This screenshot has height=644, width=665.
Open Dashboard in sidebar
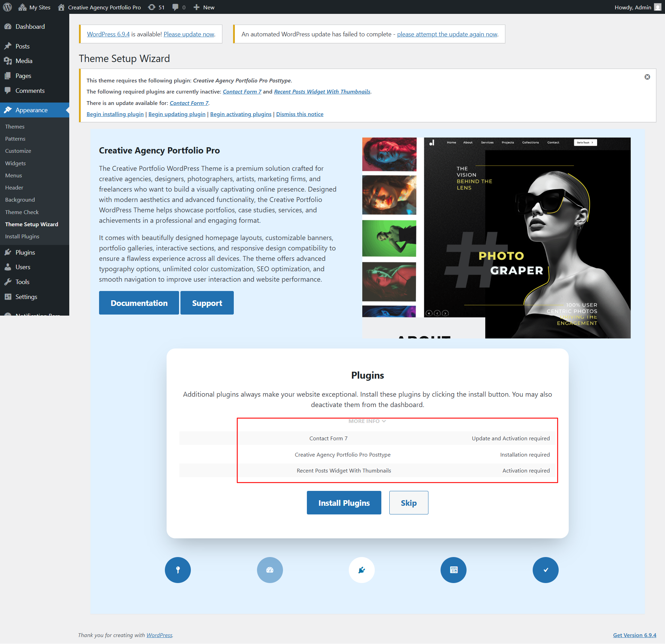click(35, 27)
